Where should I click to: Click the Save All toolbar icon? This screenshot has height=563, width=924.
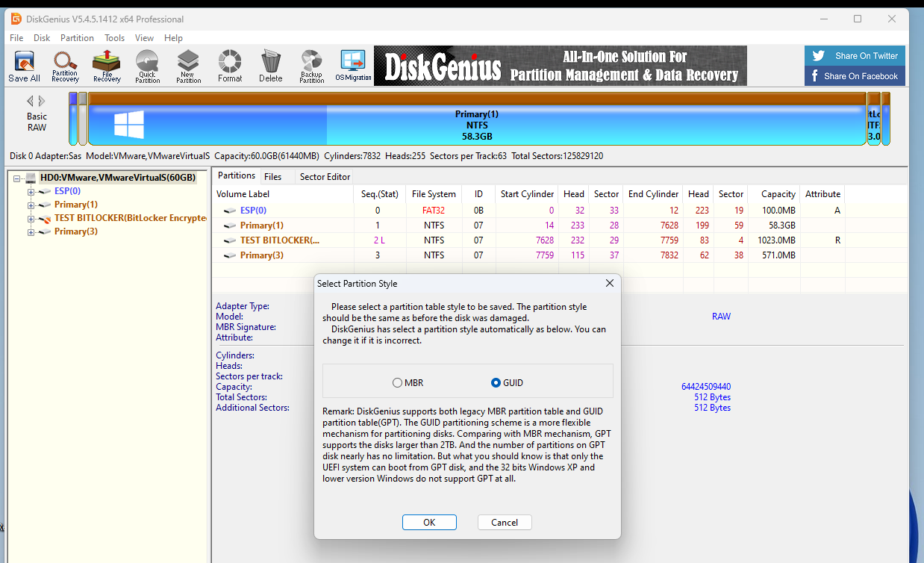tap(24, 66)
